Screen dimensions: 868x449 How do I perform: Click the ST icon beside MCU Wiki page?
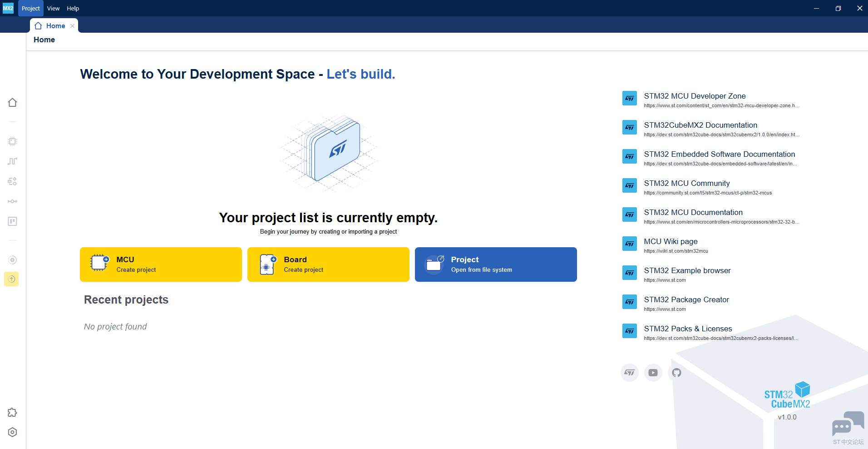(x=630, y=244)
